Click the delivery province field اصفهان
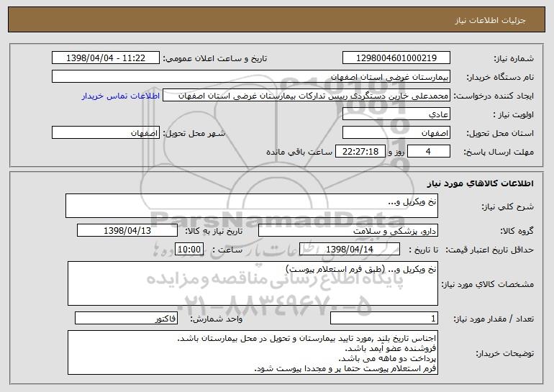Screen dimensions: 554x392 396,133
